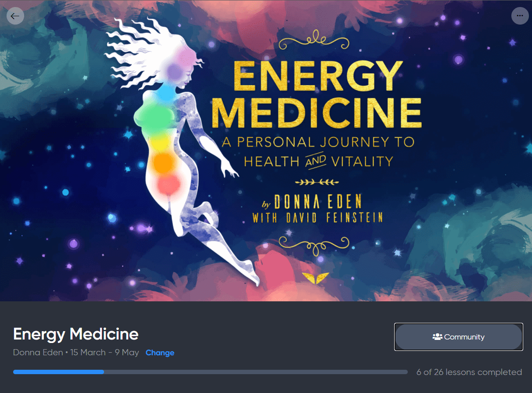Click the grey unfilled part of progress bar

(x=255, y=372)
